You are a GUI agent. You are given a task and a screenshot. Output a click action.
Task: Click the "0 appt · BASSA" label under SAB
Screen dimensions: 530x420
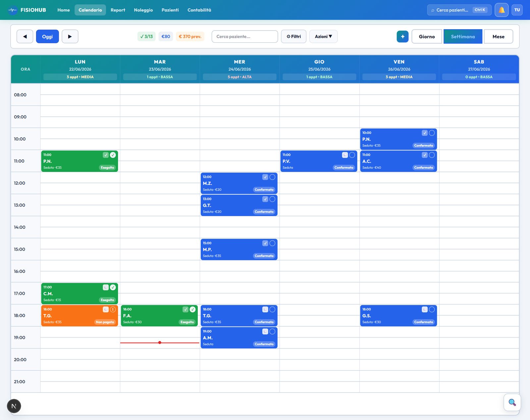[x=479, y=77]
